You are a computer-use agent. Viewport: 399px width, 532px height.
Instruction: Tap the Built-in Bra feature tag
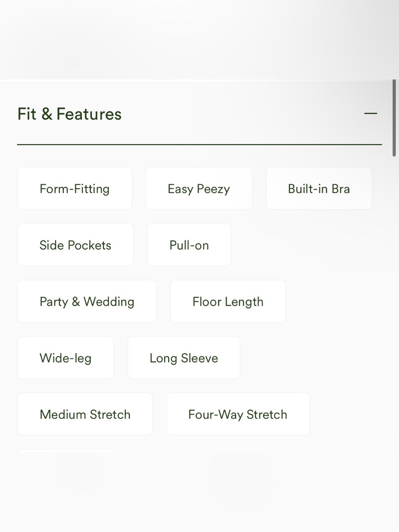click(x=319, y=188)
